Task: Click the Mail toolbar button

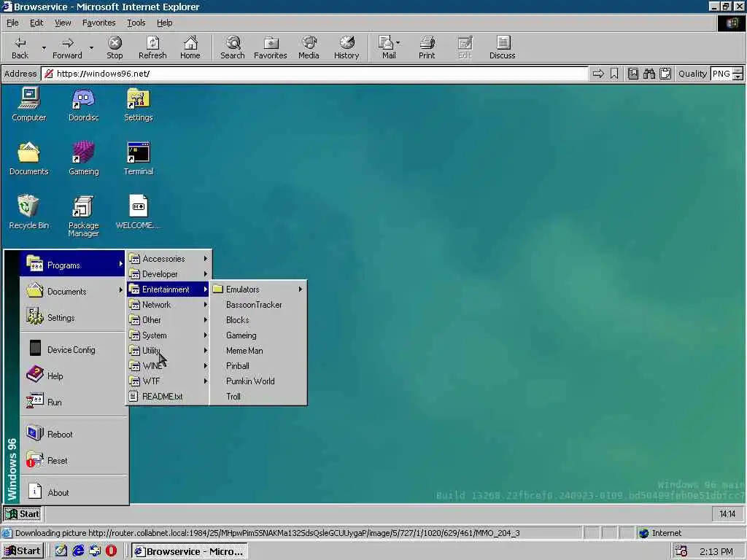Action: (x=387, y=47)
